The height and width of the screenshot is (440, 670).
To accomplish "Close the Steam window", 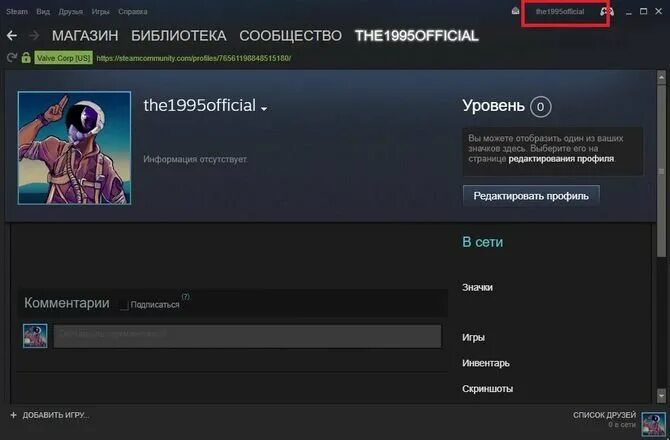I will click(658, 12).
